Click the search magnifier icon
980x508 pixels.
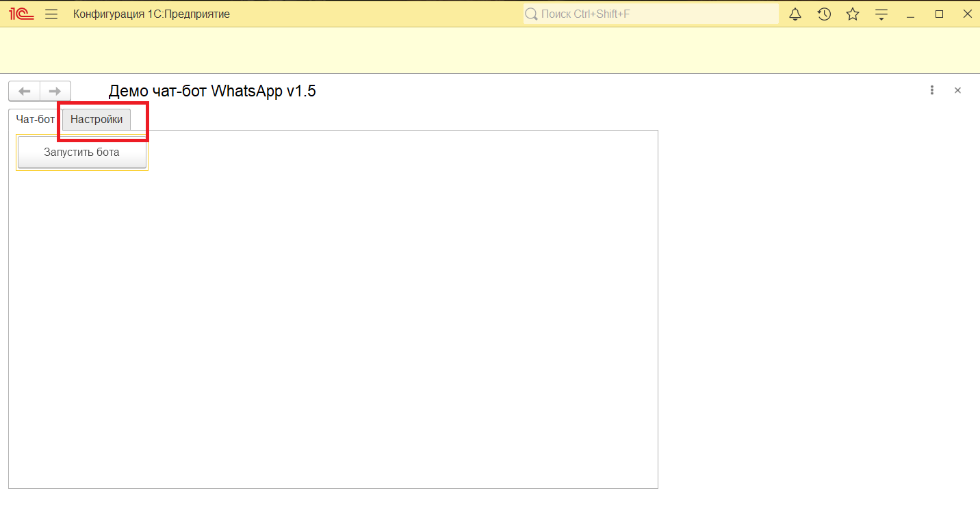tap(531, 14)
